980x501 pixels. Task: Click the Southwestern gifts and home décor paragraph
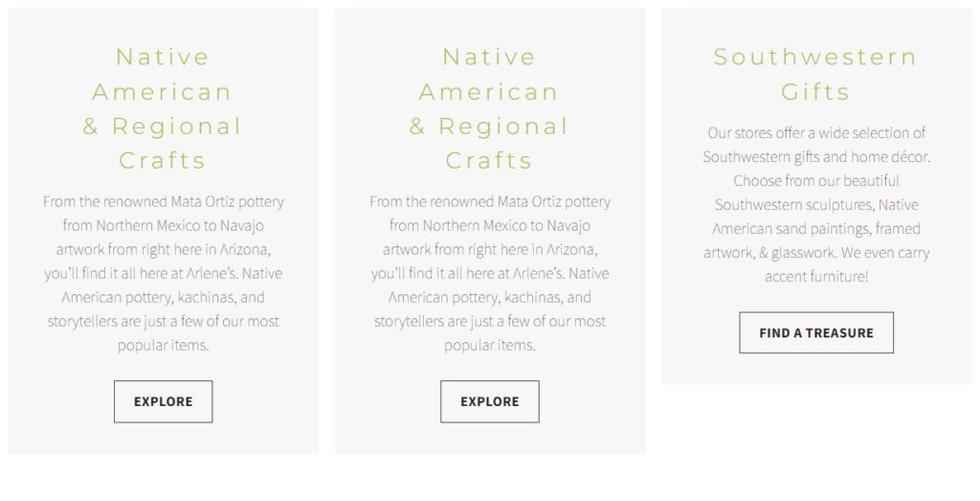click(816, 204)
